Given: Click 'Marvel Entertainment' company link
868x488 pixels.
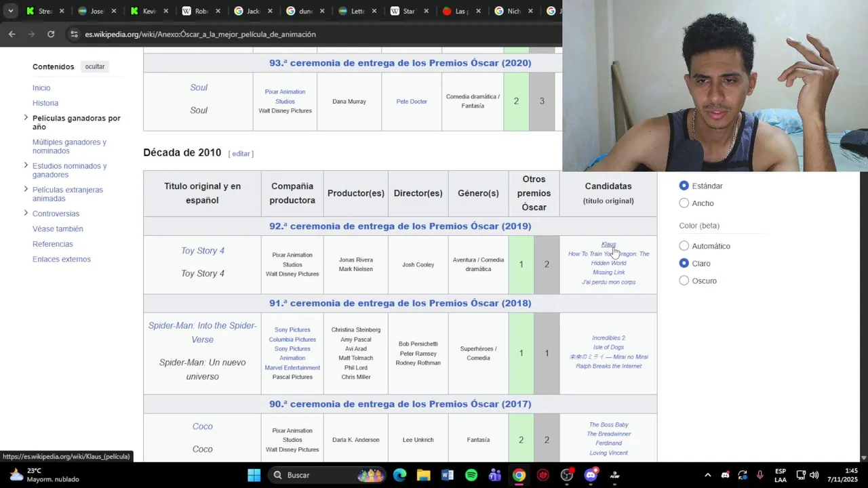Looking at the screenshot, I should coord(292,367).
